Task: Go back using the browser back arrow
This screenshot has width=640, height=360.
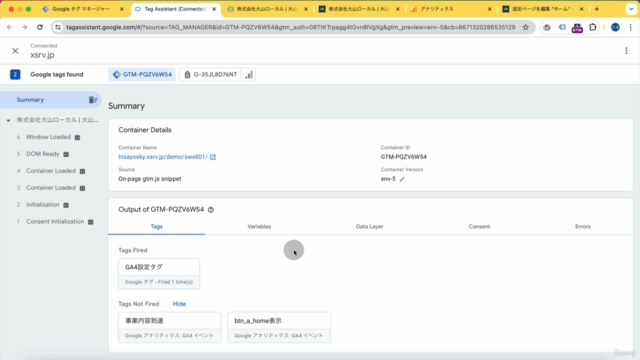Action: pyautogui.click(x=9, y=27)
